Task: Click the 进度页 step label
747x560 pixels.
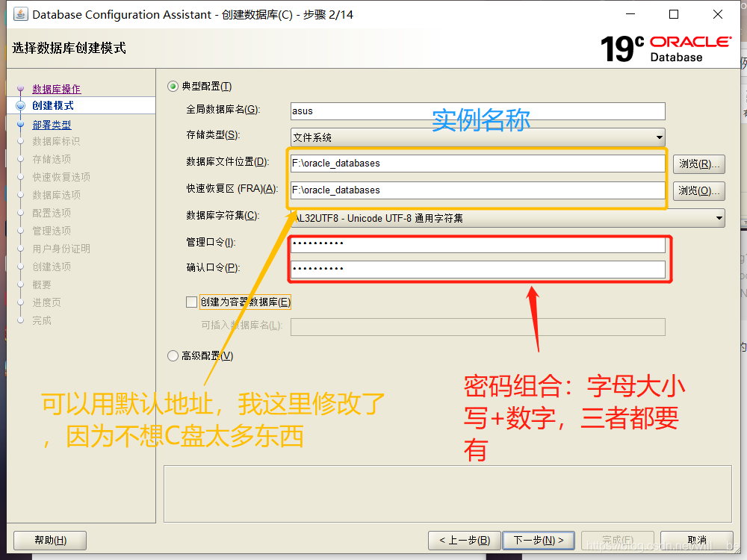Action: pos(46,302)
